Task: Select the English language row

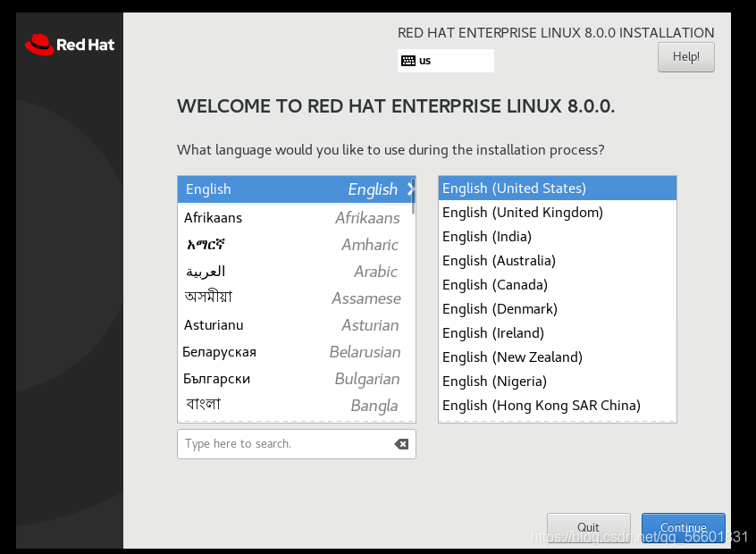Action: [296, 189]
